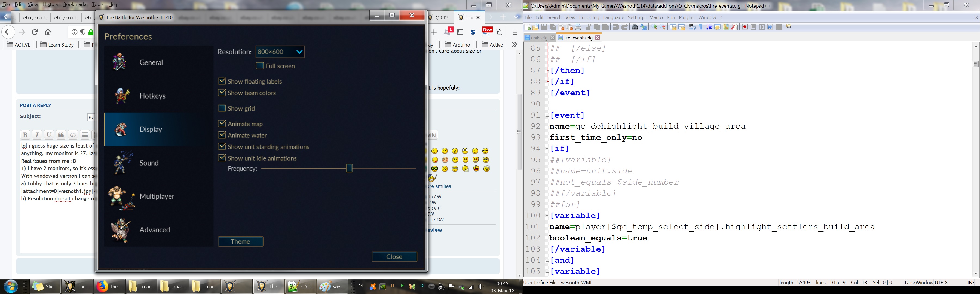This screenshot has width=980, height=294.
Task: Collapse the [and] fold on line 104
Action: [x=547, y=261]
